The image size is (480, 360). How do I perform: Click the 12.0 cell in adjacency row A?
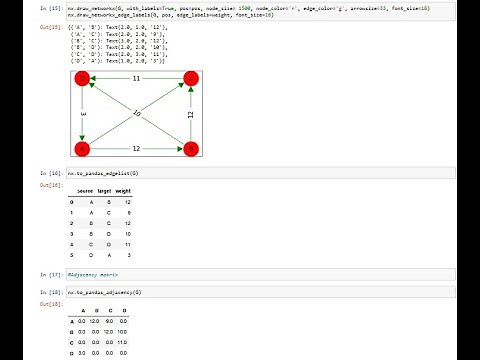(94, 321)
